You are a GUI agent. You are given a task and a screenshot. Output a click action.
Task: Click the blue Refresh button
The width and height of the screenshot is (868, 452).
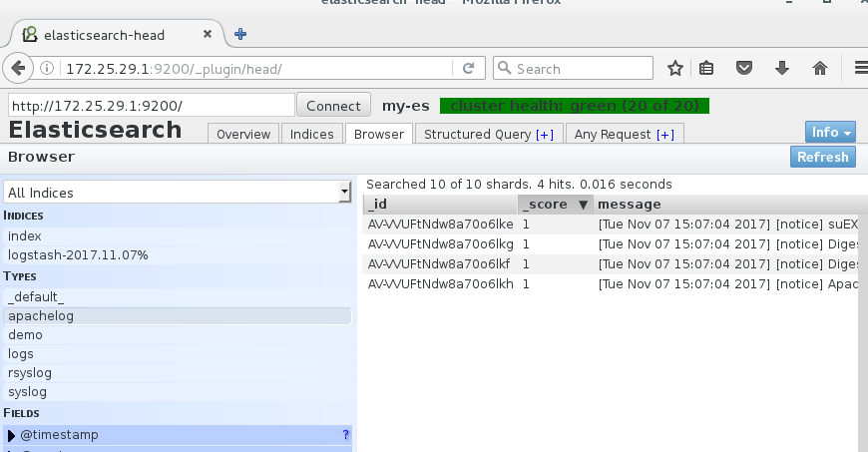(823, 157)
